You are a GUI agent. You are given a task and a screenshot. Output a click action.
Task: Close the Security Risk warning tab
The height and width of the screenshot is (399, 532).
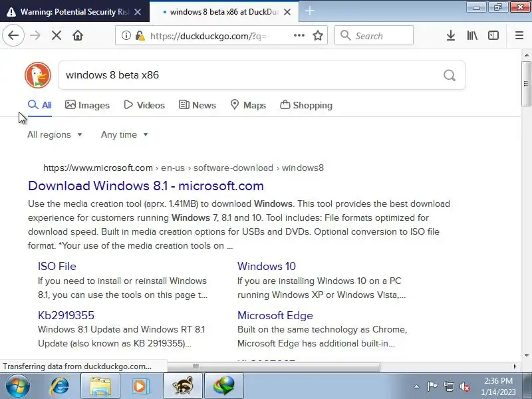[138, 12]
